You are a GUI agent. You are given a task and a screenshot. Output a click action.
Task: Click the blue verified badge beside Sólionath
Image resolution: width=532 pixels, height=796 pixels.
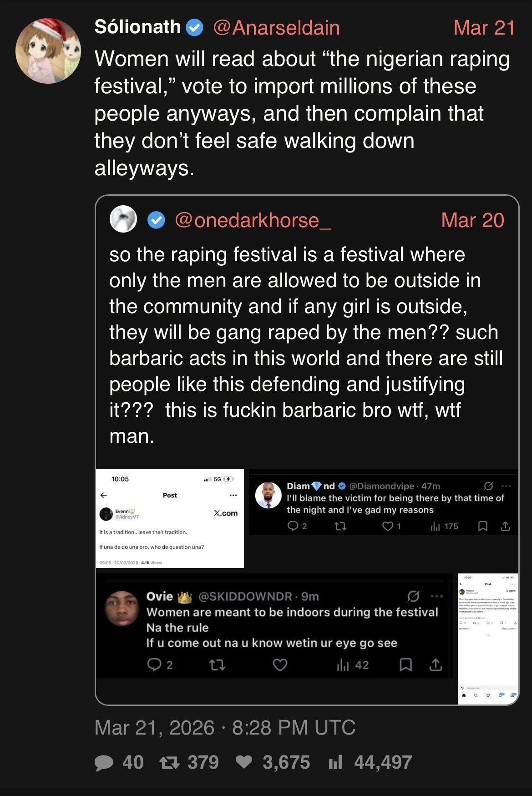195,28
